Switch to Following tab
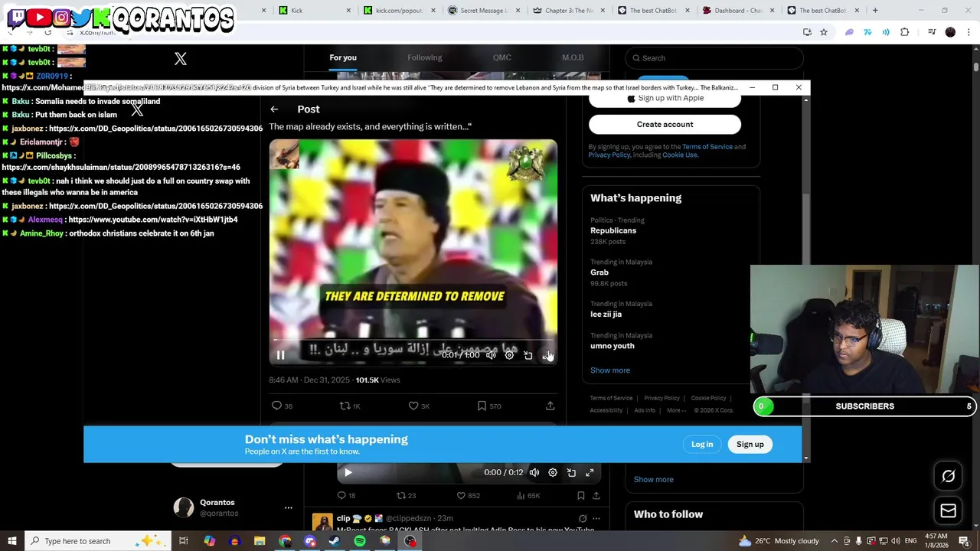The height and width of the screenshot is (551, 980). (424, 57)
